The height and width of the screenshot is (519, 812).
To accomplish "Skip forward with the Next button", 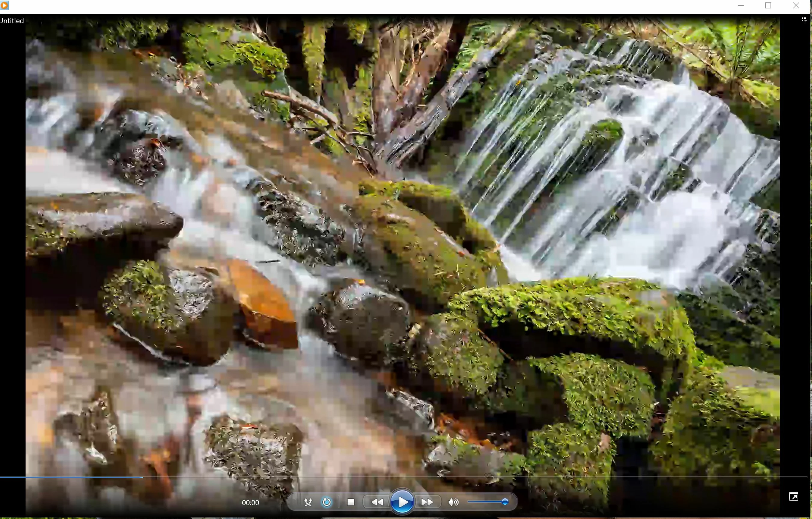I will pyautogui.click(x=427, y=502).
